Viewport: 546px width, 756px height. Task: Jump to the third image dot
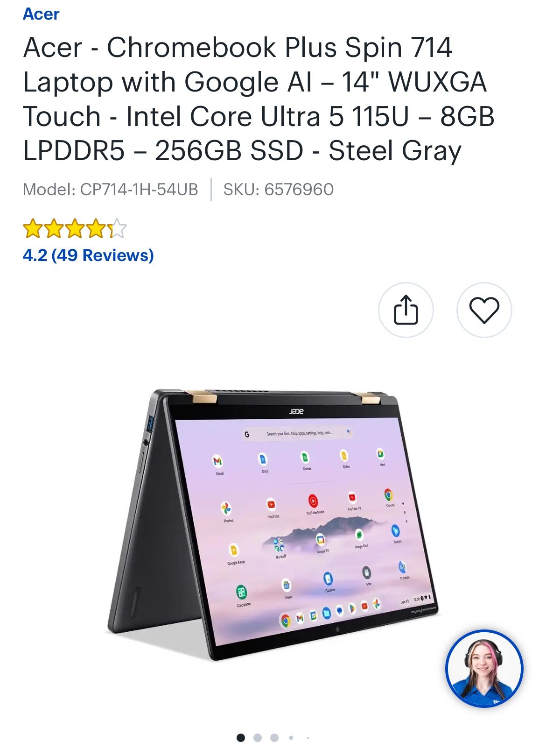coord(274,738)
